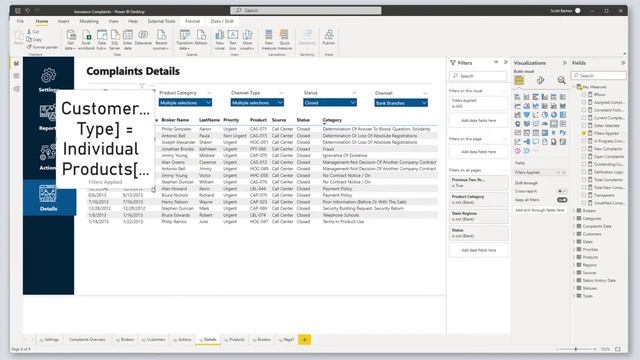Check the Open Complaints measure checkbox
The image size is (640, 360).
tap(584, 156)
